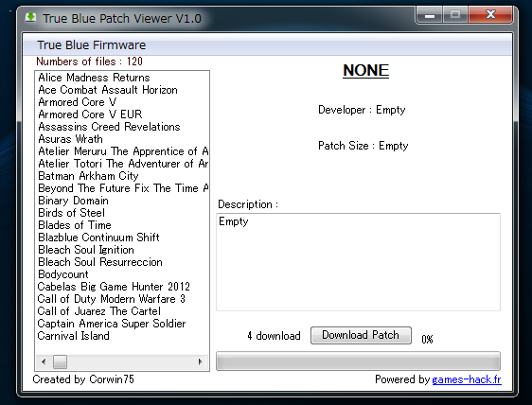Click the list's right scroll arrow
Image resolution: width=532 pixels, height=405 pixels.
[200, 361]
